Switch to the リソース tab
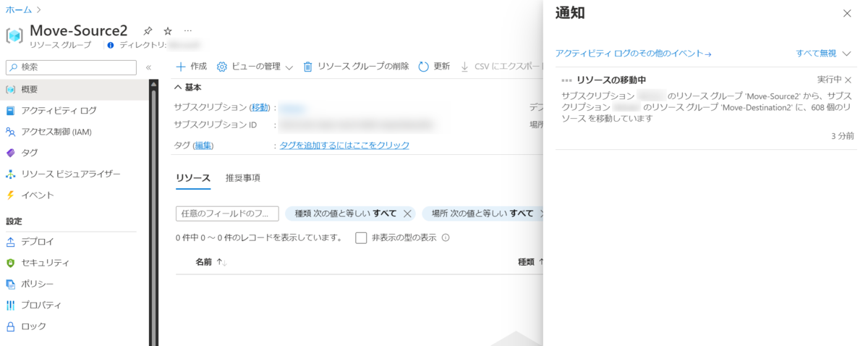 coord(193,178)
